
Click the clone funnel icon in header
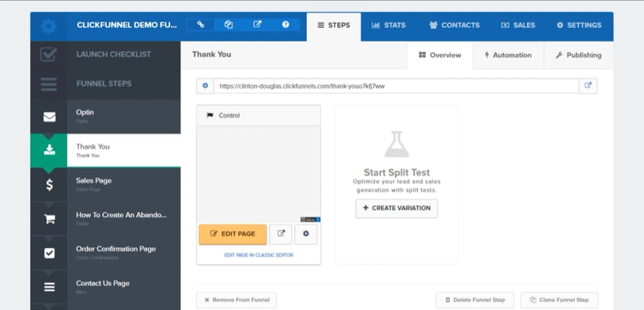coord(228,25)
